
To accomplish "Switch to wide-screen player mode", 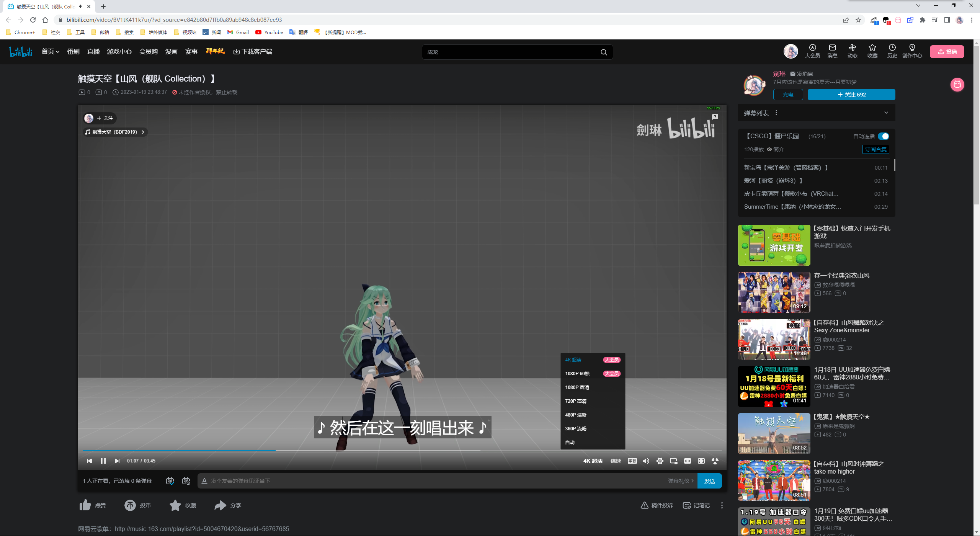I will pyautogui.click(x=688, y=461).
